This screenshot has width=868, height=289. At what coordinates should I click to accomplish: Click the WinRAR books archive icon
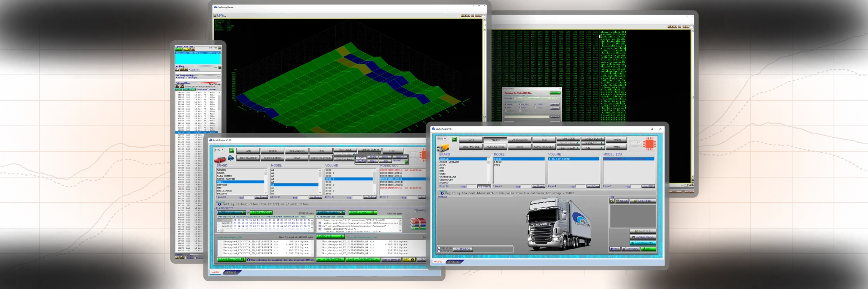417,224
